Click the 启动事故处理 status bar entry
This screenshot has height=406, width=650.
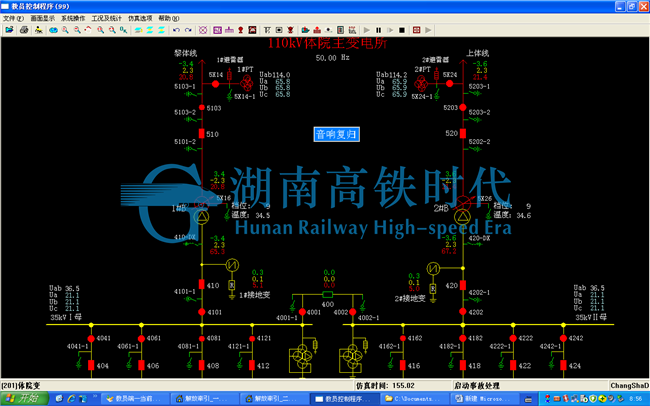coord(477,386)
